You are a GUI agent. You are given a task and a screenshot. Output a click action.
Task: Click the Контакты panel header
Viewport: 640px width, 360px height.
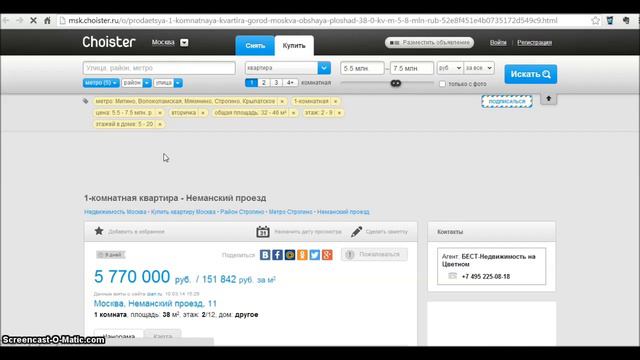coord(491,232)
